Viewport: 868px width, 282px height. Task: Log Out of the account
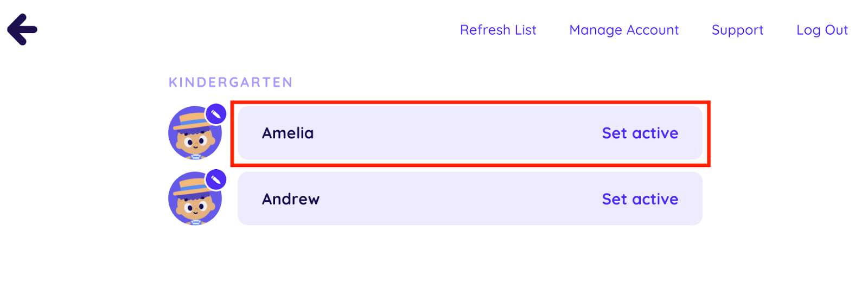[x=822, y=30]
